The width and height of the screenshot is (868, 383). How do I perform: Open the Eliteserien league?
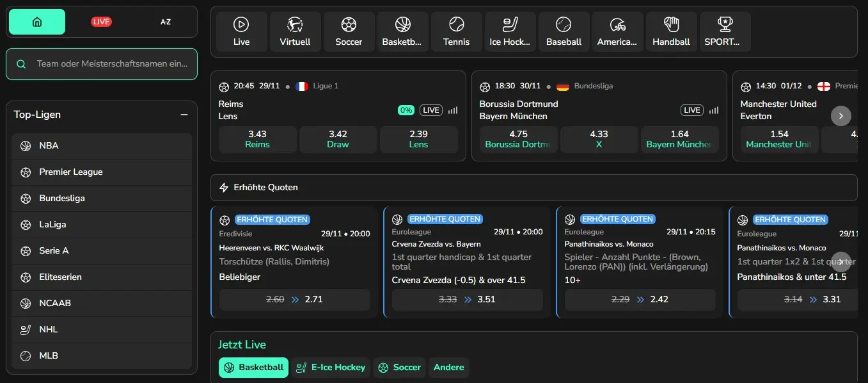pyautogui.click(x=102, y=277)
